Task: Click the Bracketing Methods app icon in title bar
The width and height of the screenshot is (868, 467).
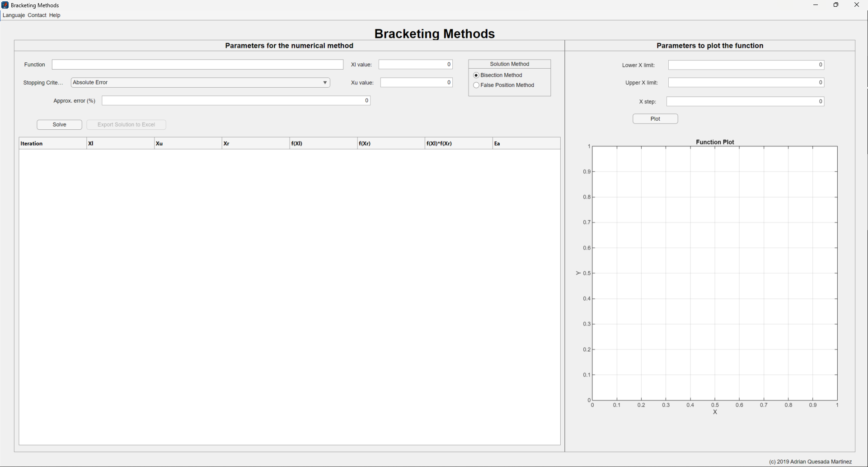Action: coord(5,5)
